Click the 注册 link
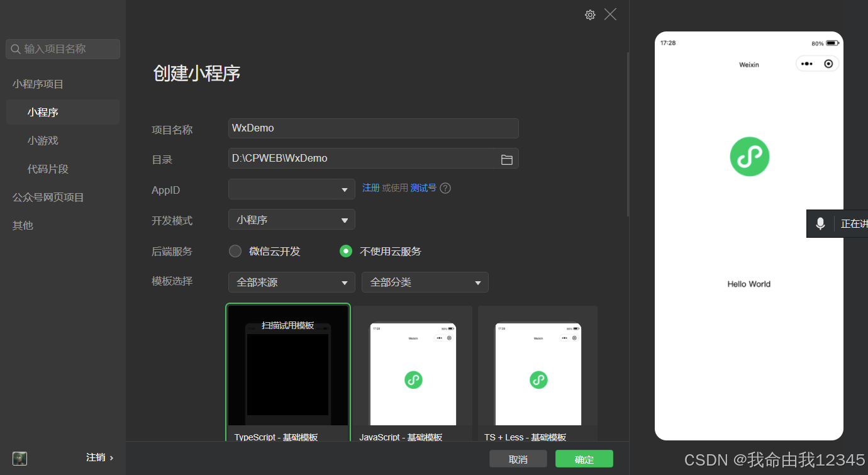Screen dimensions: 868x475 [371, 188]
